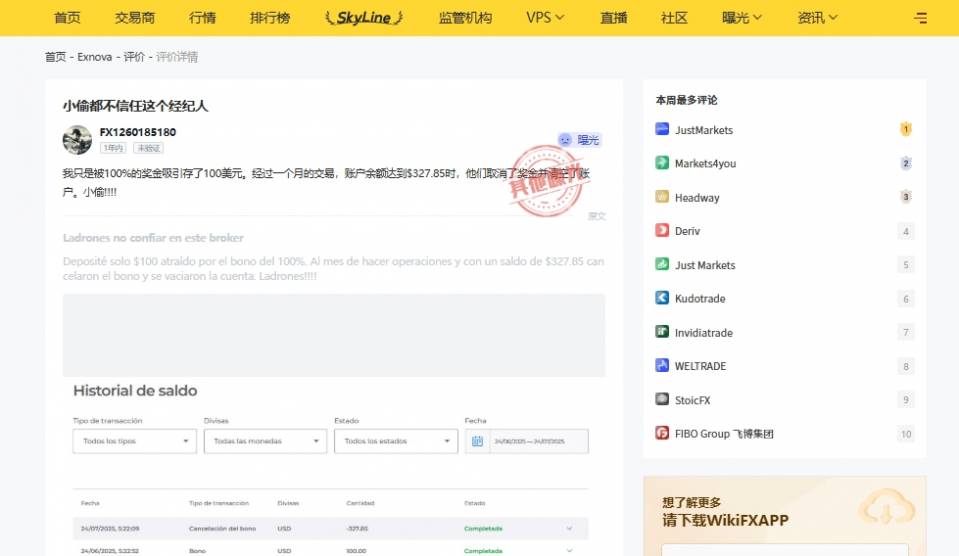Screen dimensions: 959x556
Task: Click the Fecha date range field
Action: tap(527, 441)
